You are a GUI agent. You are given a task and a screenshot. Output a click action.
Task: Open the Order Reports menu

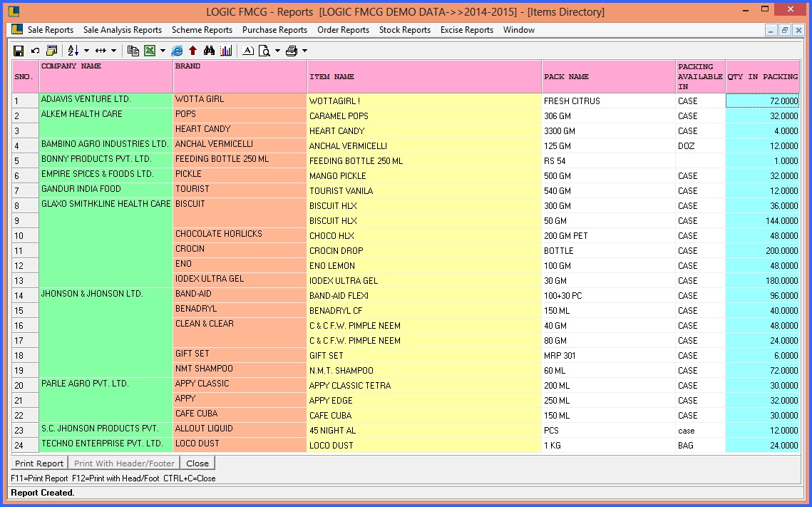344,30
